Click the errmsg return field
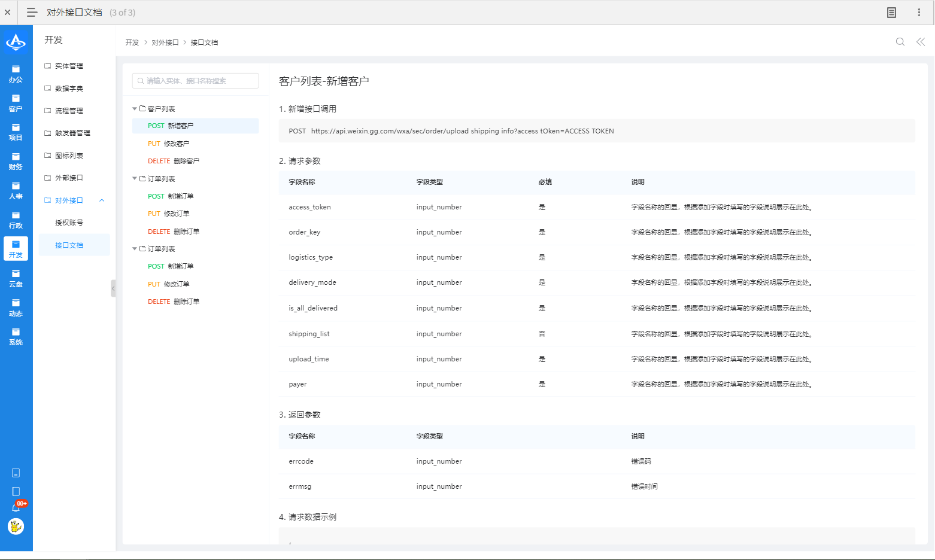The width and height of the screenshot is (935, 560). pos(300,486)
